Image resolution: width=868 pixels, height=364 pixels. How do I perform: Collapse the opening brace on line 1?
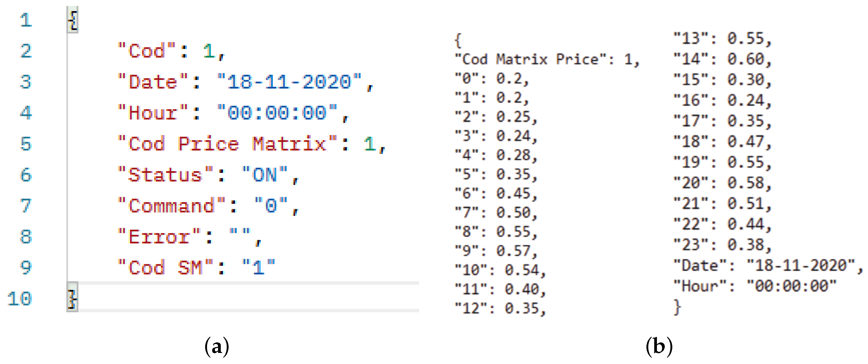pyautogui.click(x=73, y=20)
